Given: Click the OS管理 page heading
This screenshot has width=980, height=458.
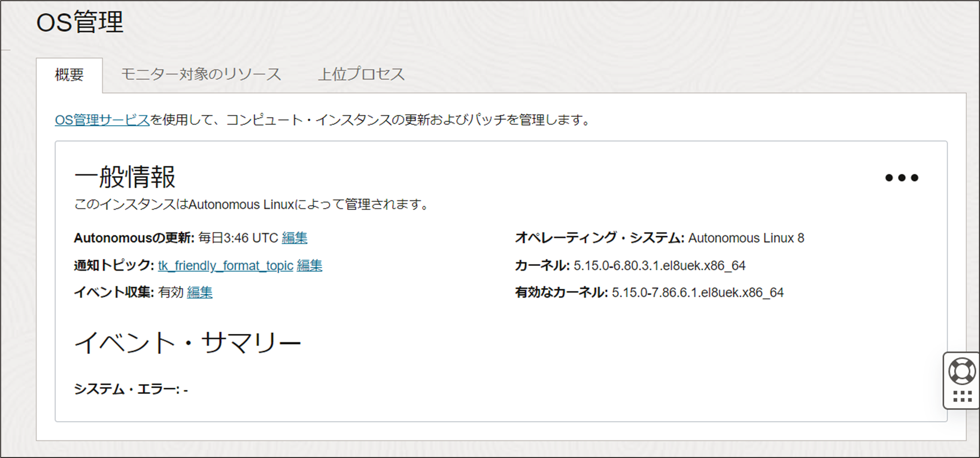Looking at the screenshot, I should (80, 22).
